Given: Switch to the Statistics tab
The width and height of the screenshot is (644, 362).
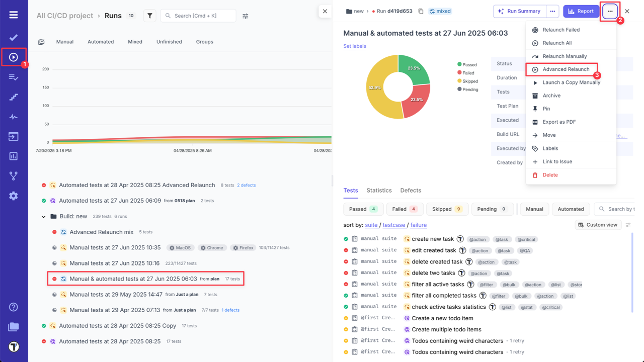Looking at the screenshot, I should pyautogui.click(x=379, y=190).
